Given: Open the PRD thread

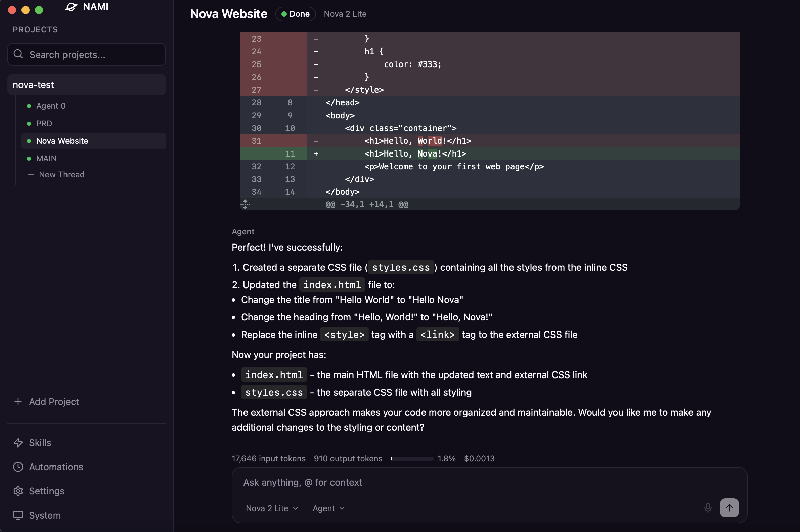Looking at the screenshot, I should (x=44, y=124).
